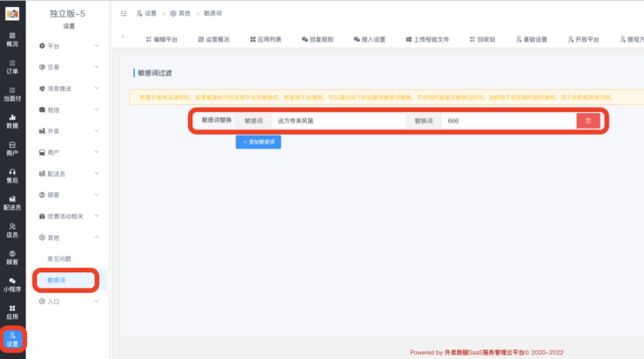Click the 敏感词过滤 section heading
The height and width of the screenshot is (359, 644).
[x=155, y=73]
